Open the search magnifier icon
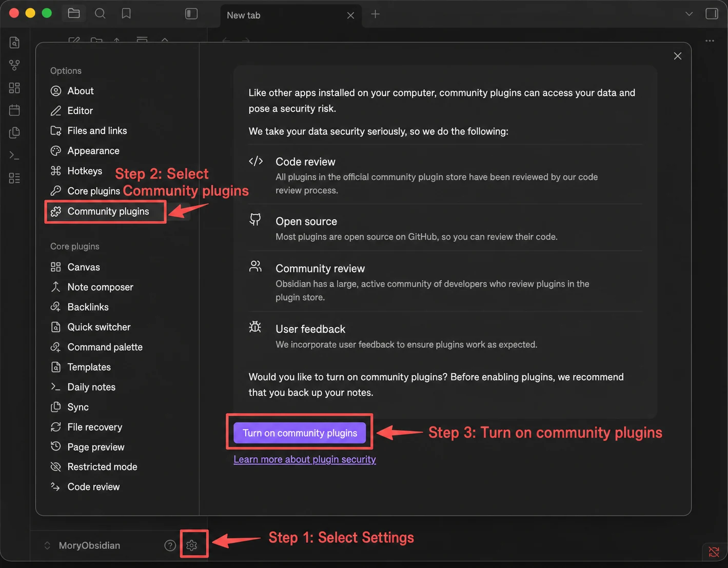 (x=100, y=14)
